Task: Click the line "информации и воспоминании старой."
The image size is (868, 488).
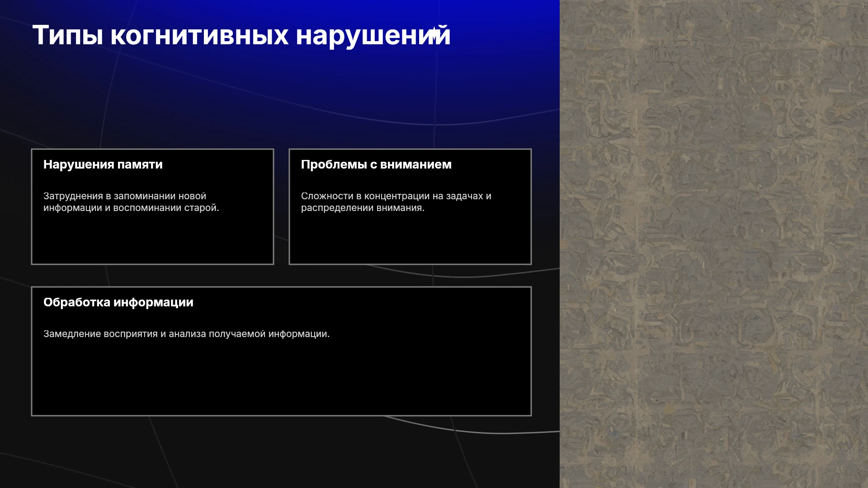Action: (x=131, y=208)
